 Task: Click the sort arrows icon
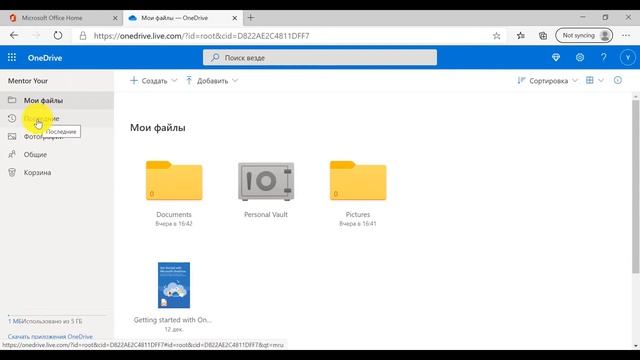pyautogui.click(x=521, y=80)
